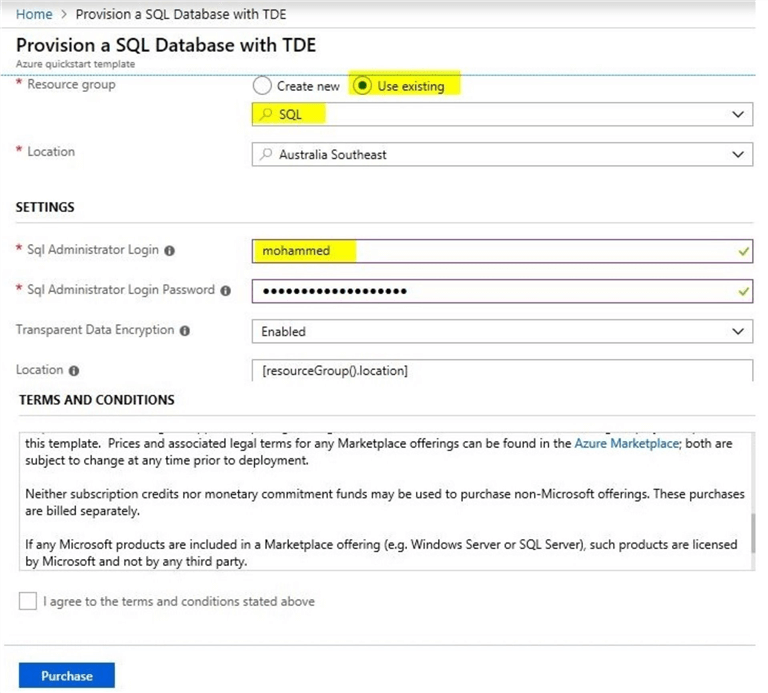Check the agree to terms and conditions box
768x693 pixels.
[x=28, y=602]
